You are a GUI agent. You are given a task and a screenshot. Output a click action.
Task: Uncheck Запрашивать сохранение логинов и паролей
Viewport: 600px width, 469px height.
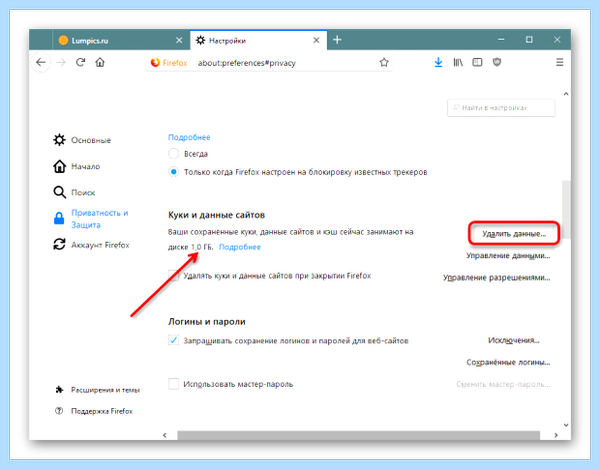[x=173, y=340]
